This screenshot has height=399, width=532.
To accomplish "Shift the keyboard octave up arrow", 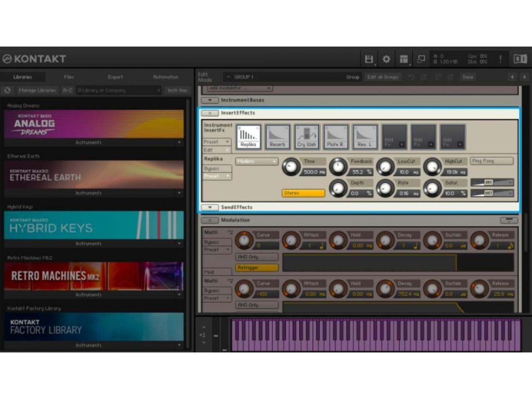I will (204, 327).
